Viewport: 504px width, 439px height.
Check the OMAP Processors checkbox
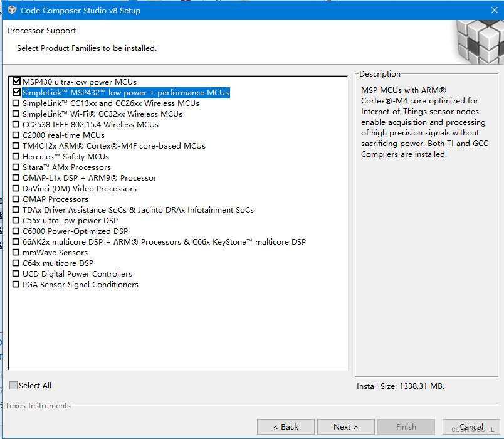pyautogui.click(x=16, y=199)
